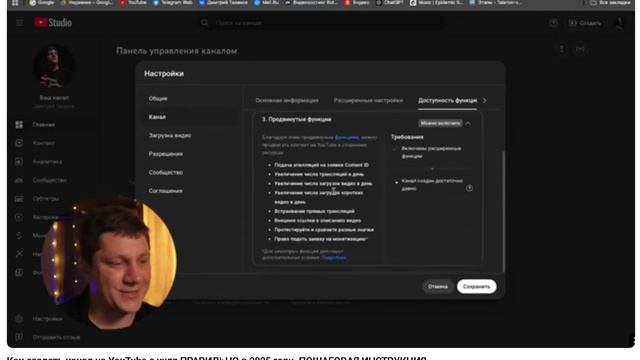
Task: Select the Канал settings category
Action: coord(157,117)
